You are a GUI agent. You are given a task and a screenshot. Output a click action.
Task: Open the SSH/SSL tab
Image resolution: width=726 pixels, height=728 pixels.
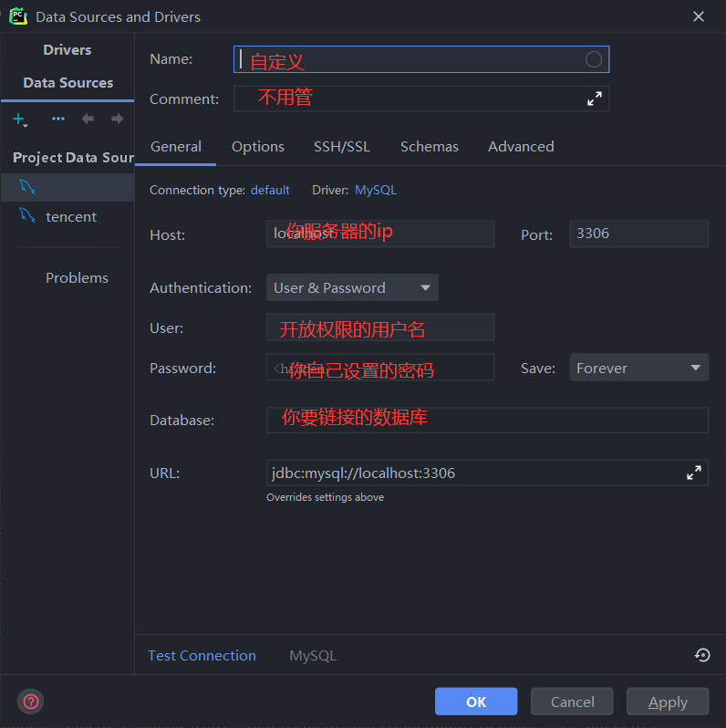[x=342, y=147]
